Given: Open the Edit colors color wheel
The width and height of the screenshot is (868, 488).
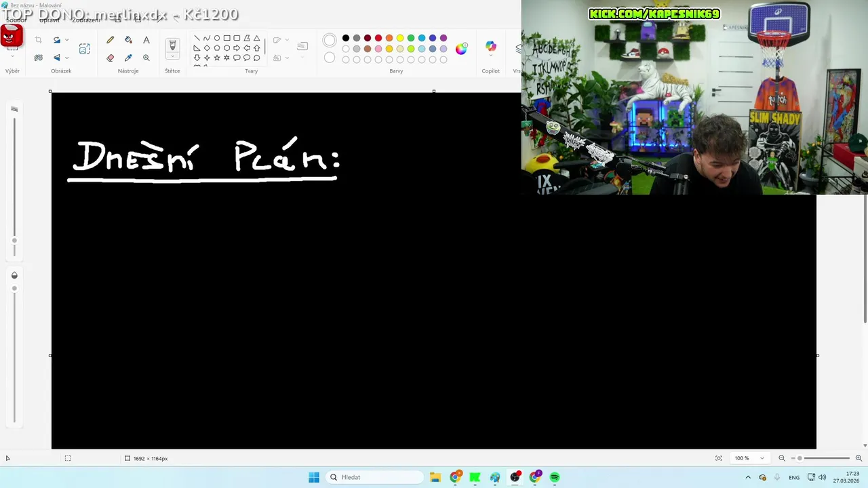Looking at the screenshot, I should pyautogui.click(x=461, y=48).
